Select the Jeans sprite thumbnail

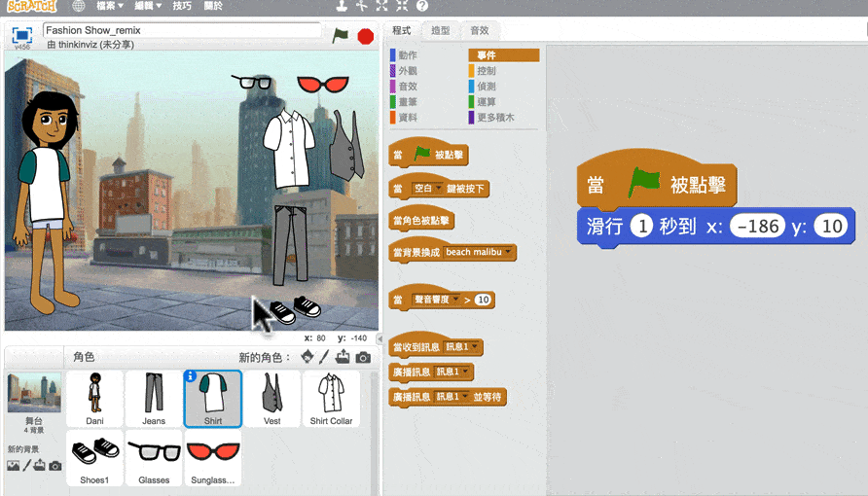coord(154,399)
